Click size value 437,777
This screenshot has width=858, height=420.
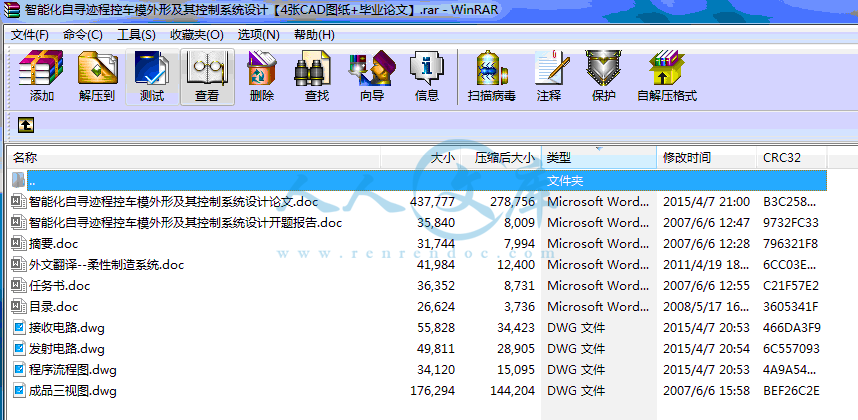432,202
